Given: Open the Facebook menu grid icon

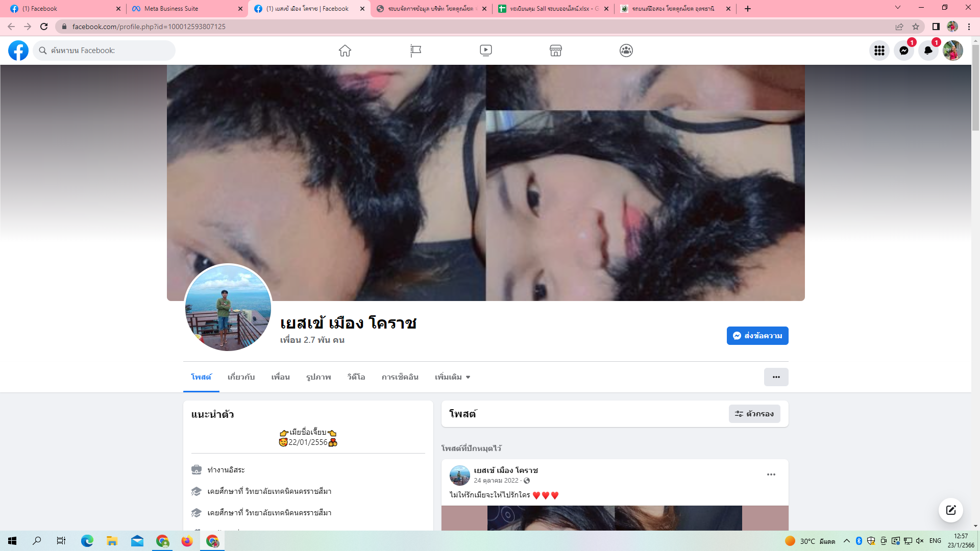Looking at the screenshot, I should 879,51.
